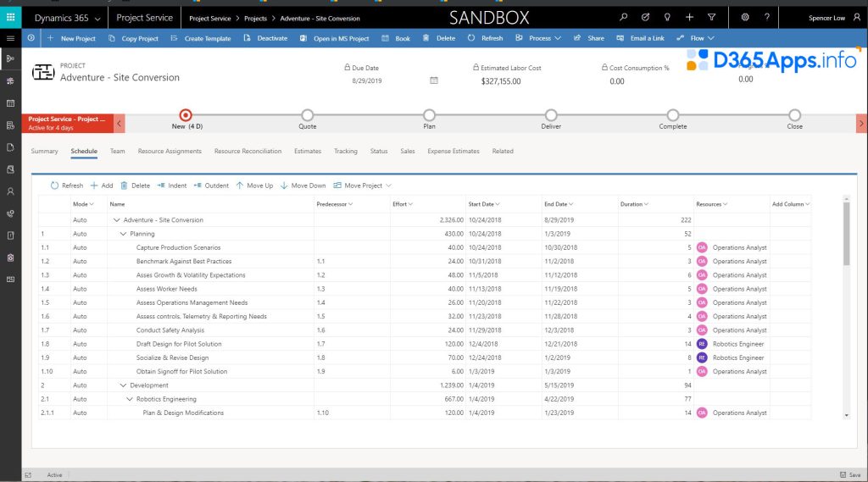Image resolution: width=868 pixels, height=482 pixels.
Task: Click the Project Service app title
Action: point(144,18)
